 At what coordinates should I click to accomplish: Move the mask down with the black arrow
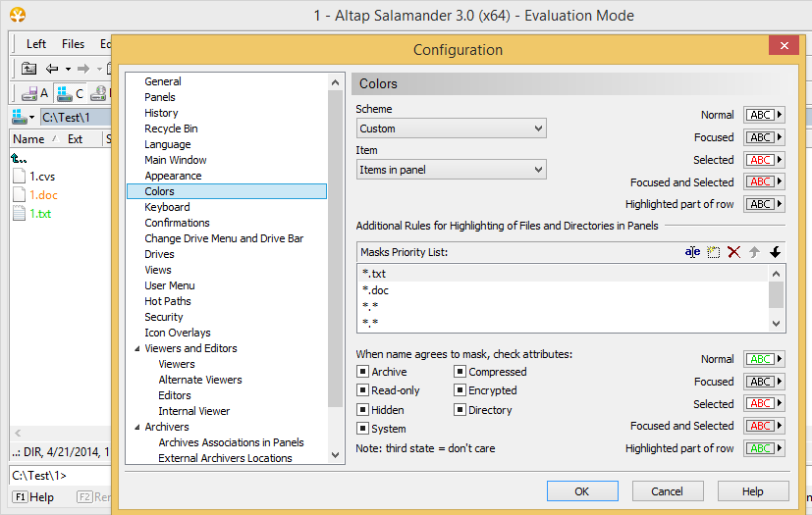click(775, 252)
